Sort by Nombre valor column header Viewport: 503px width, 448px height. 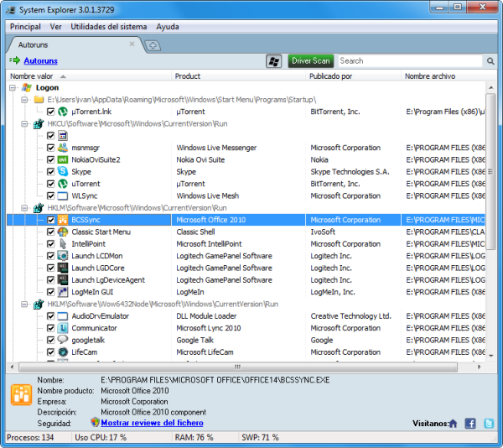pyautogui.click(x=89, y=76)
